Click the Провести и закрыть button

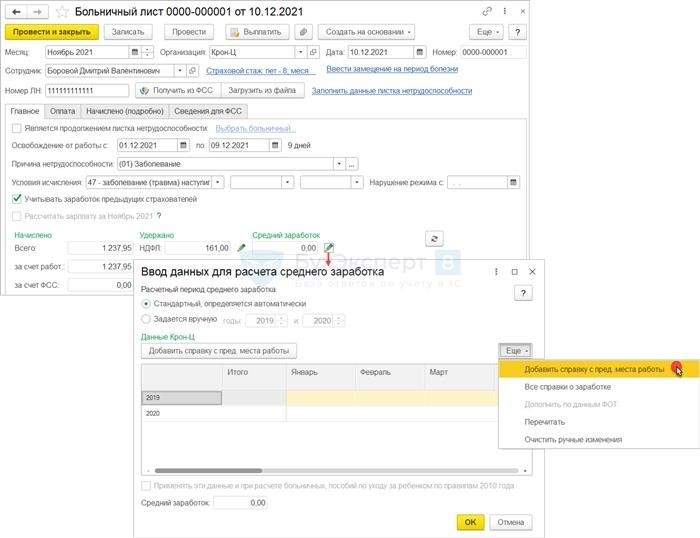(x=51, y=32)
